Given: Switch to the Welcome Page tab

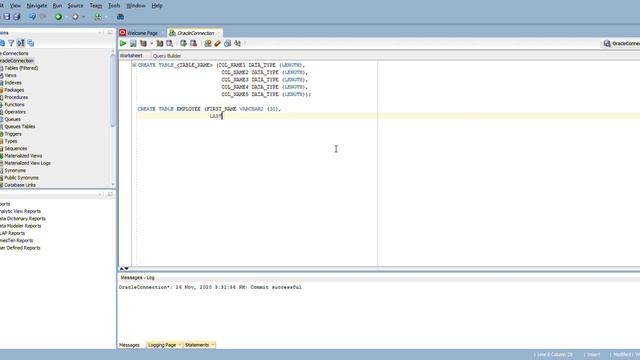Looking at the screenshot, I should pos(142,33).
